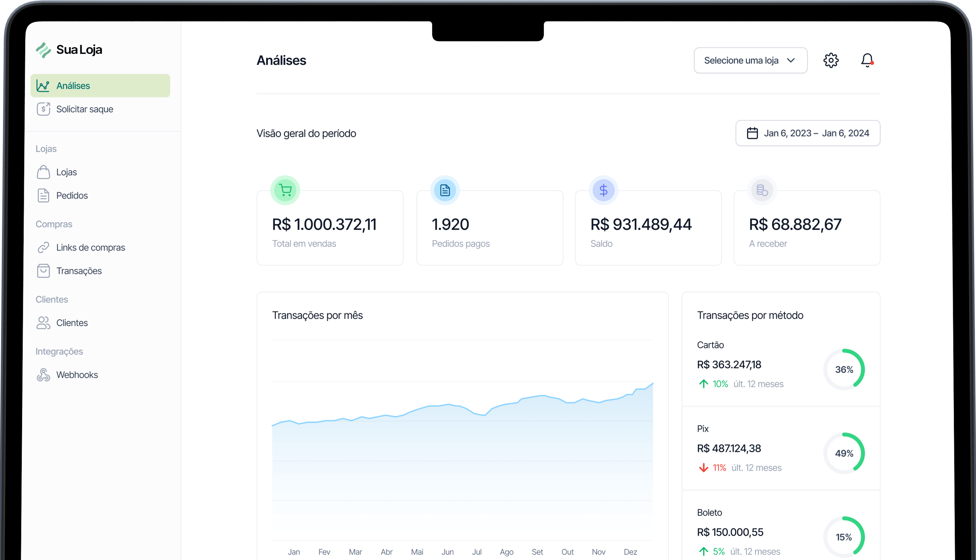Click the 'Transações por método' title
This screenshot has width=976, height=560.
(750, 315)
